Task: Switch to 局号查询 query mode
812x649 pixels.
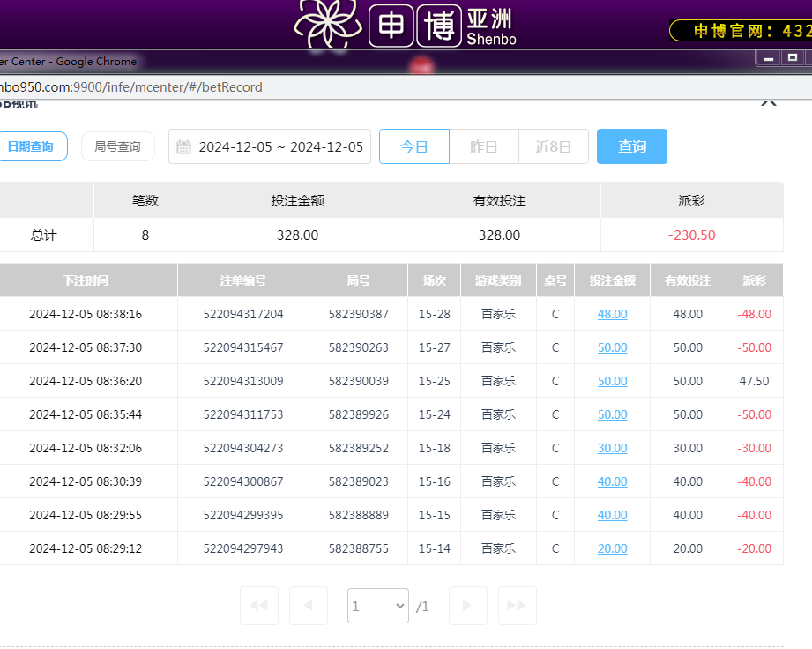Action: [x=117, y=146]
